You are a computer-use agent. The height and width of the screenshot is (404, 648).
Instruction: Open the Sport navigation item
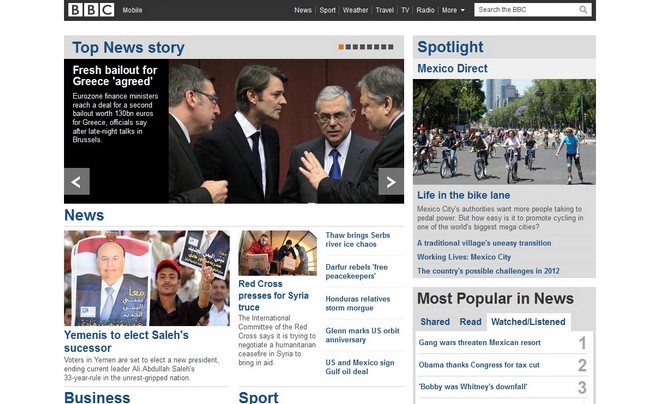tap(327, 10)
